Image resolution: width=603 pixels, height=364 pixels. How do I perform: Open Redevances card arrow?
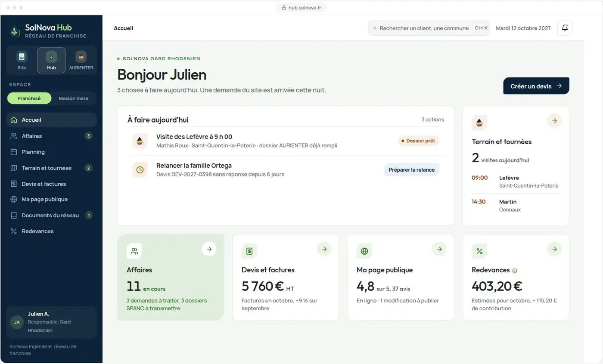pos(554,249)
